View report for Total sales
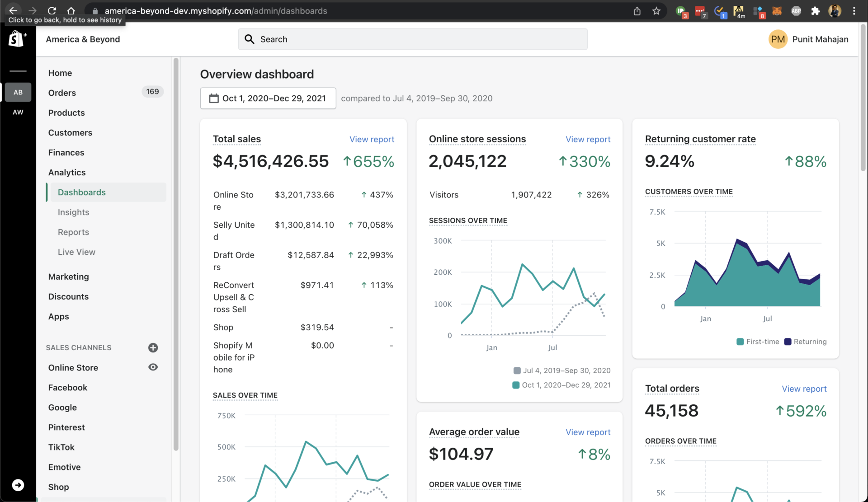Screen dimensions: 868x502 click(372, 139)
